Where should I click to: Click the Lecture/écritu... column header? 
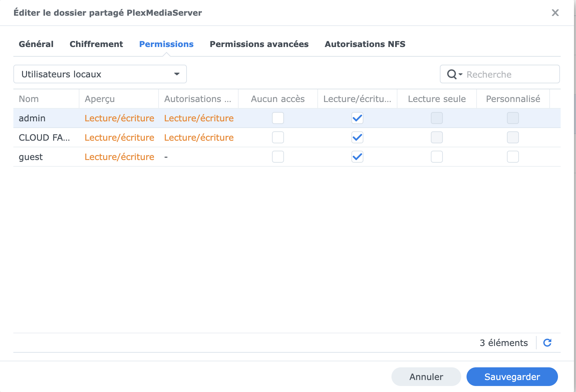point(357,99)
